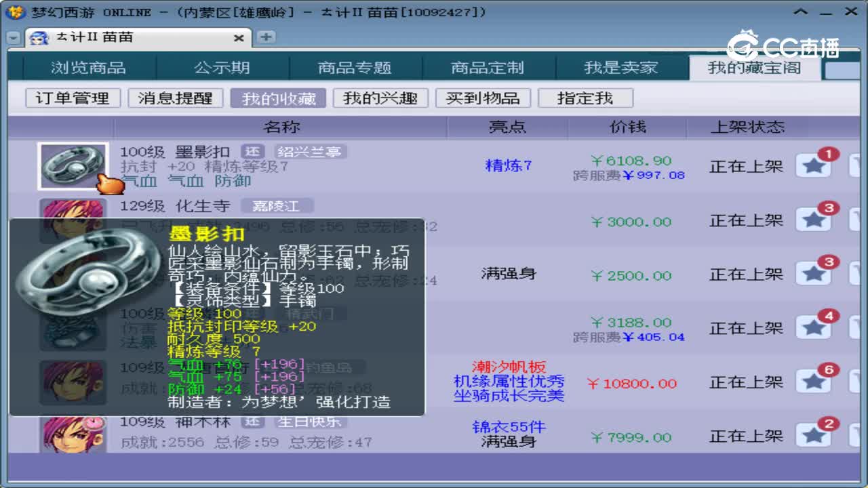Click star icon in ￥3000.00 row
Image resolution: width=868 pixels, height=488 pixels.
813,220
